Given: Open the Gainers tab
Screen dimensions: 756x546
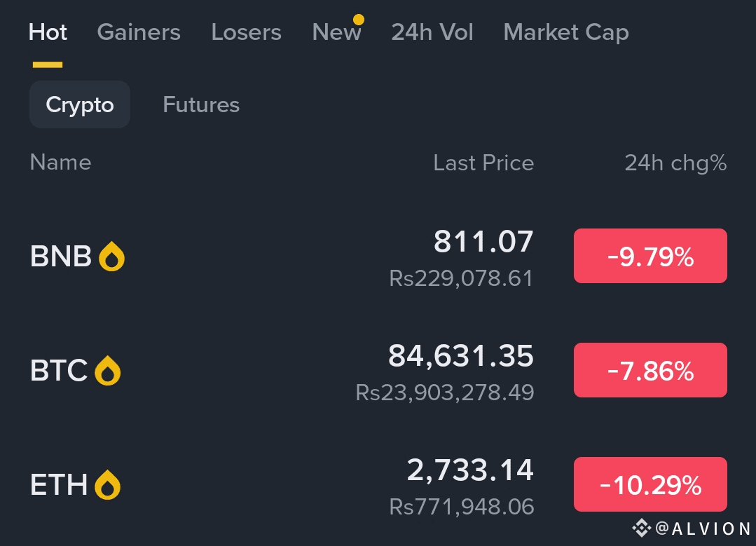Looking at the screenshot, I should point(139,32).
